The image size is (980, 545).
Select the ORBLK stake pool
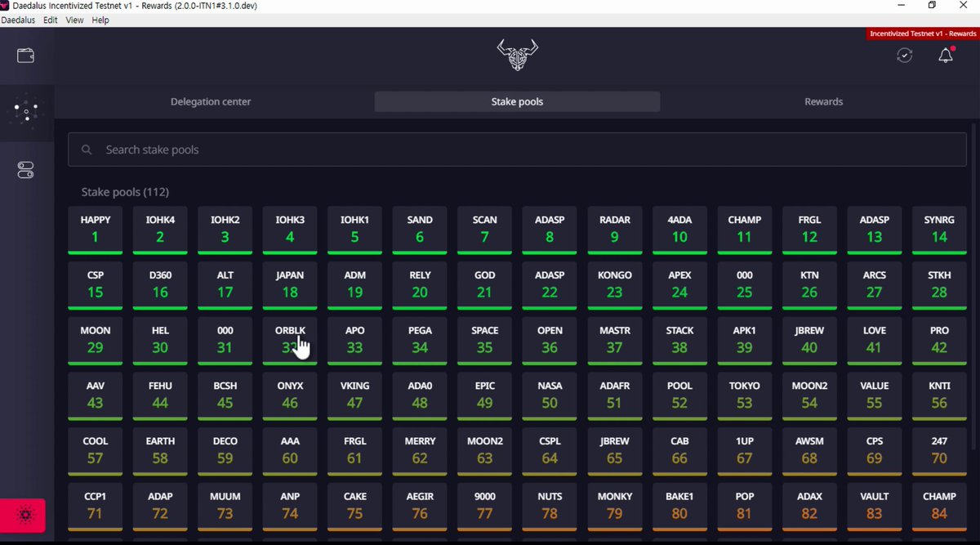point(290,341)
